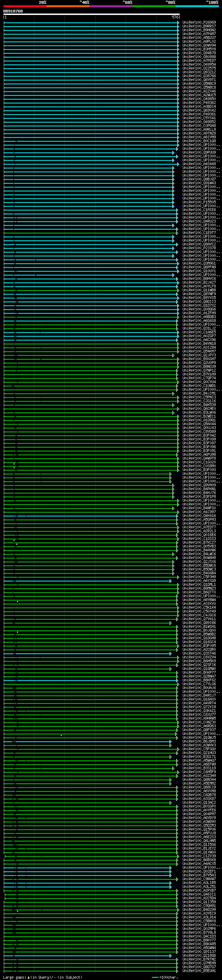Select subject label UniRef100_B3F0A2

point(199,435)
